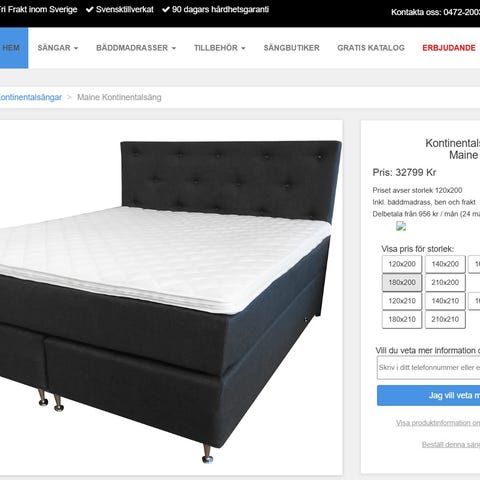Choose the highlighted 180x200 size
The height and width of the screenshot is (480, 480).
click(x=402, y=282)
